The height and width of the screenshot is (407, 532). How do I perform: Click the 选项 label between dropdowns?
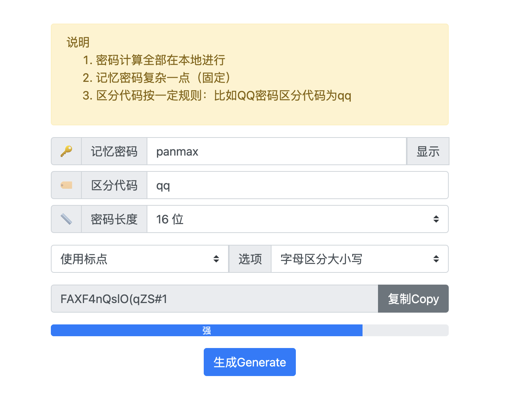click(250, 259)
